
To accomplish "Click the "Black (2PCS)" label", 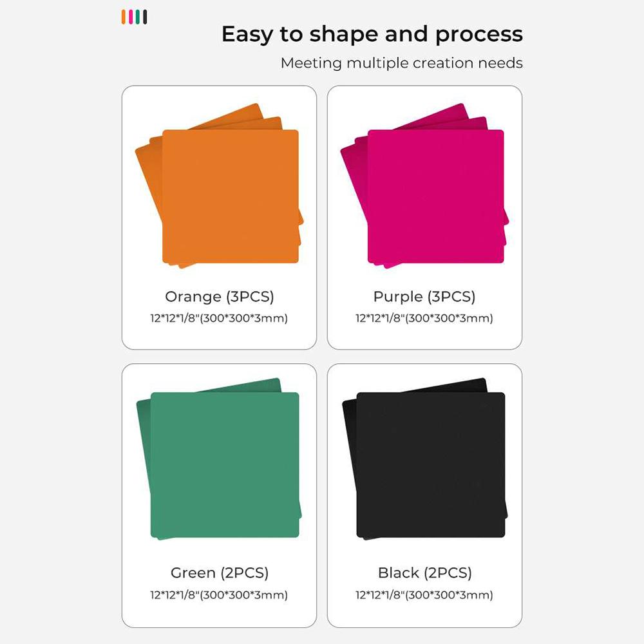I will click(x=425, y=573).
